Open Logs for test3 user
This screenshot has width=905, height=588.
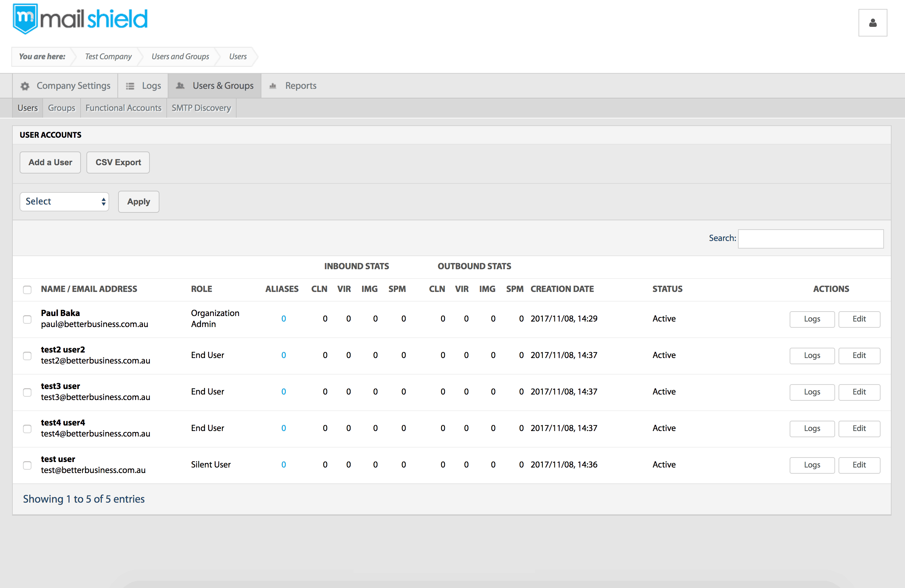point(812,392)
